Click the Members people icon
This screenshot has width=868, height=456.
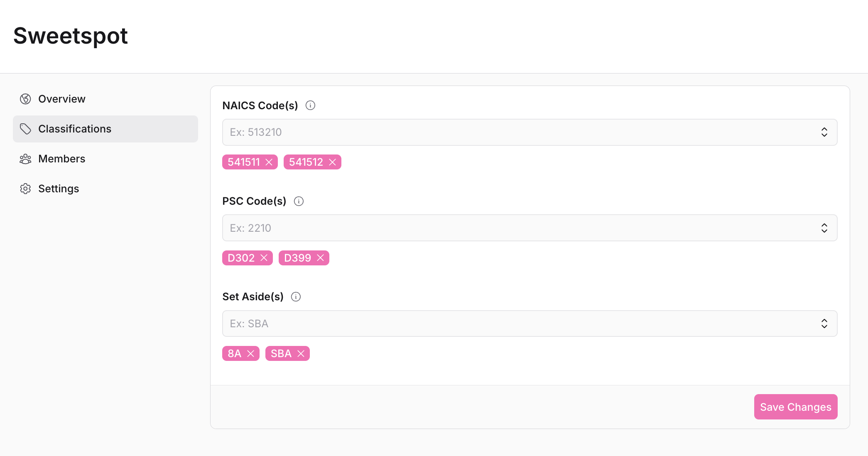[25, 159]
